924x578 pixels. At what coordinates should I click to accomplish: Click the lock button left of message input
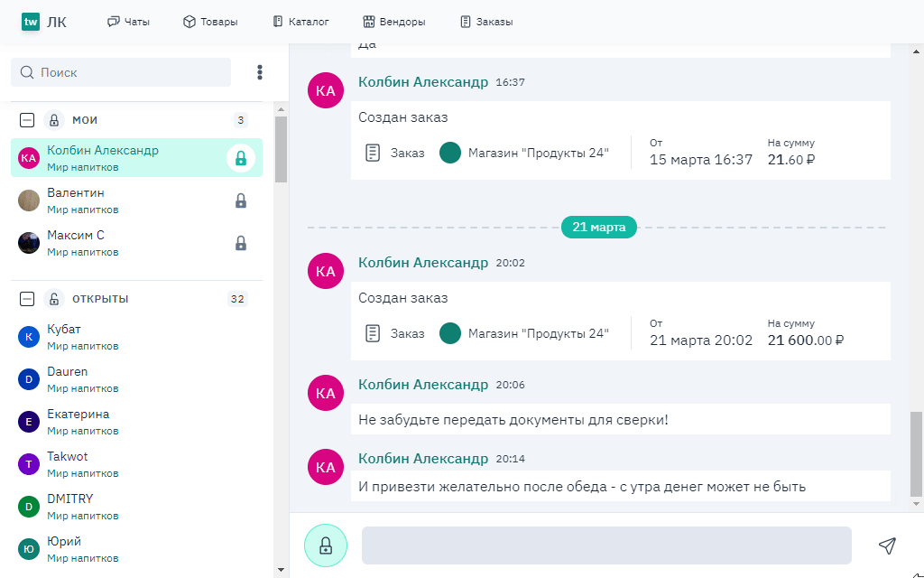(x=326, y=545)
